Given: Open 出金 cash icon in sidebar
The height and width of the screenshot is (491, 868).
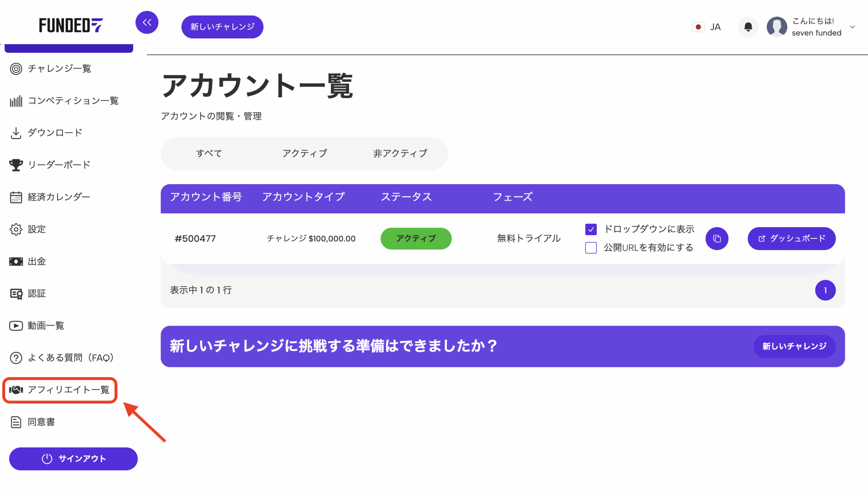Looking at the screenshot, I should point(16,262).
